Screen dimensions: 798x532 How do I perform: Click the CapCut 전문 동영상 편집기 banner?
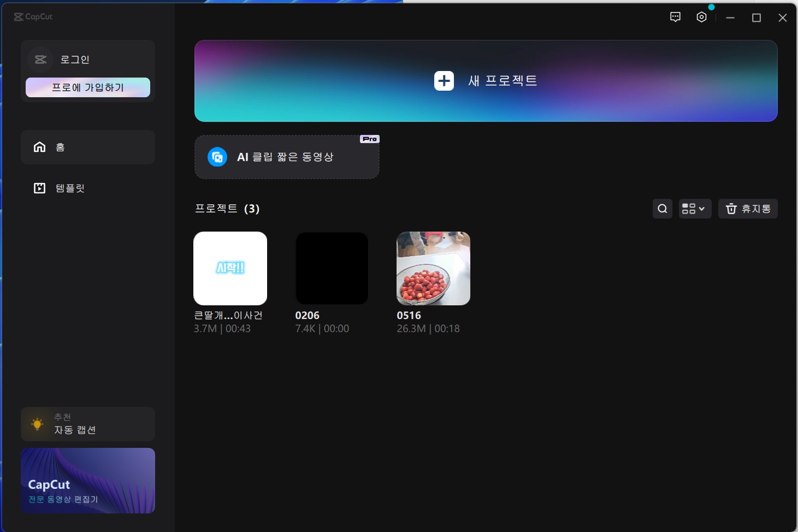[88, 481]
